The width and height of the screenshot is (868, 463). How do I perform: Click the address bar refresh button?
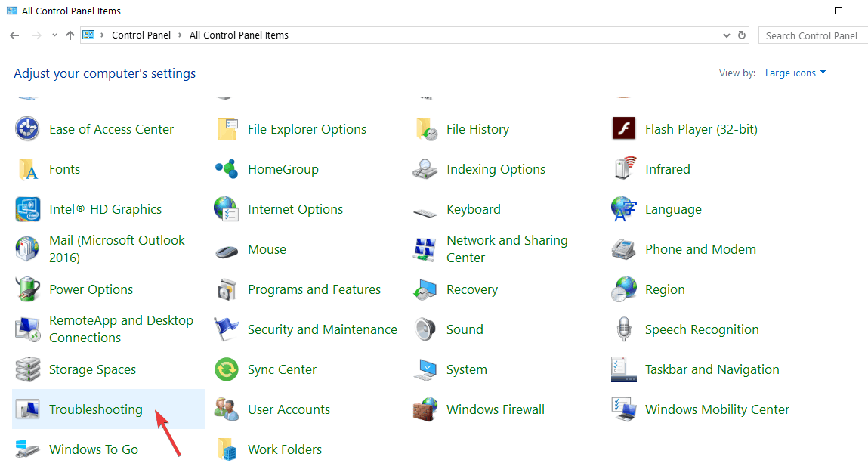coord(742,35)
